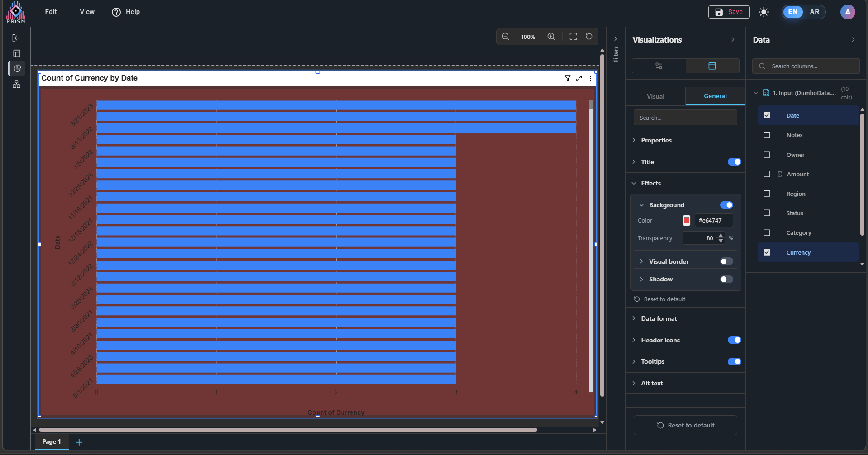Image resolution: width=868 pixels, height=455 pixels.
Task: Disable the Background effect toggle
Action: tap(726, 205)
